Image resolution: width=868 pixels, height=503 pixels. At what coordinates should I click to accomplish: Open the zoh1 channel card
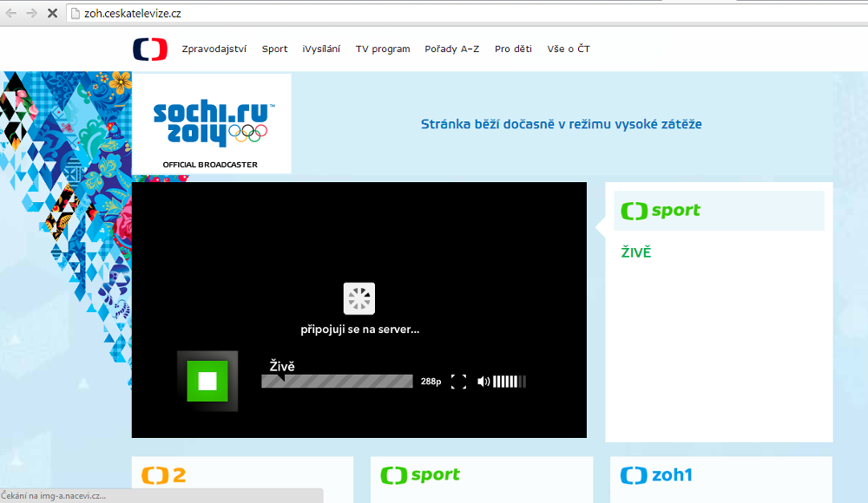tap(721, 480)
